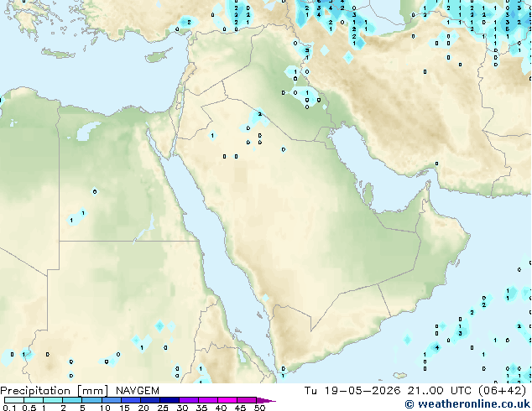Click the '10' legend scale label
This screenshot has height=411, width=532.
(x=105, y=408)
